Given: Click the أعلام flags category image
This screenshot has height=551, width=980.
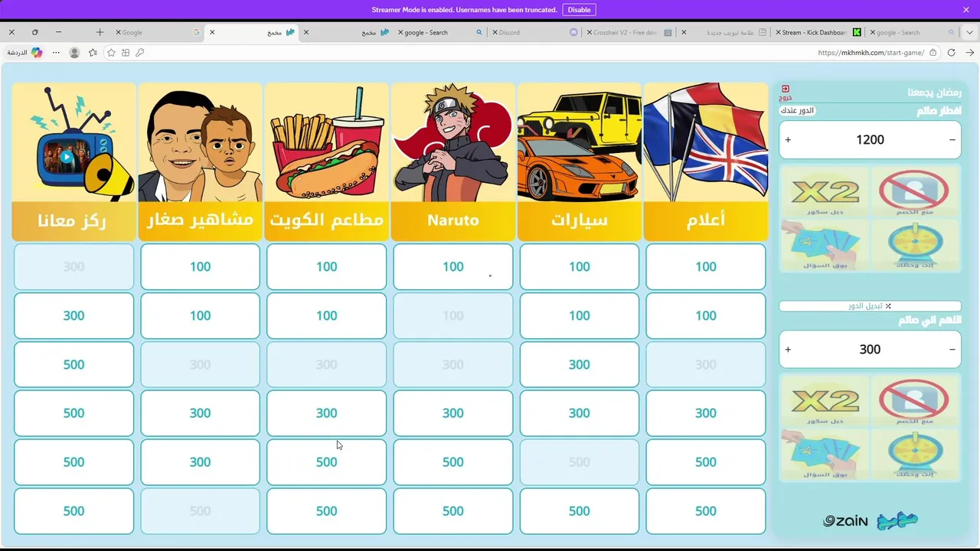Looking at the screenshot, I should point(705,142).
